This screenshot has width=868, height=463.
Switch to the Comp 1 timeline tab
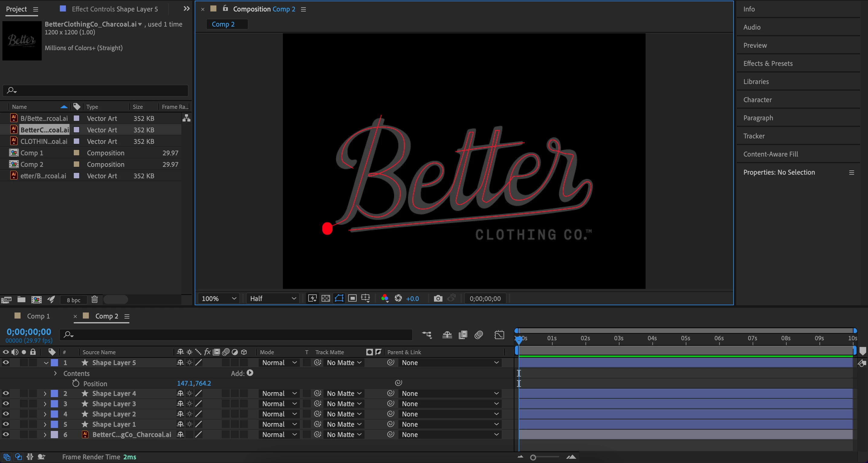click(38, 316)
